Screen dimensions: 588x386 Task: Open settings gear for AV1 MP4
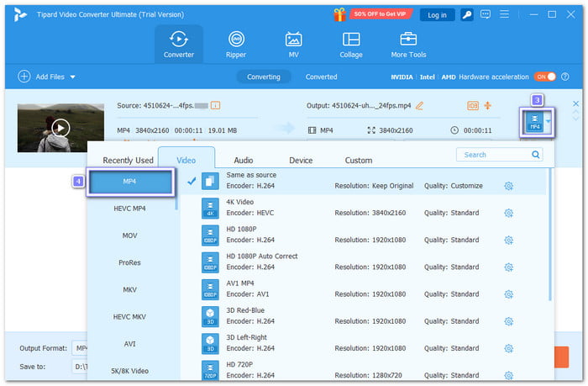coord(508,294)
